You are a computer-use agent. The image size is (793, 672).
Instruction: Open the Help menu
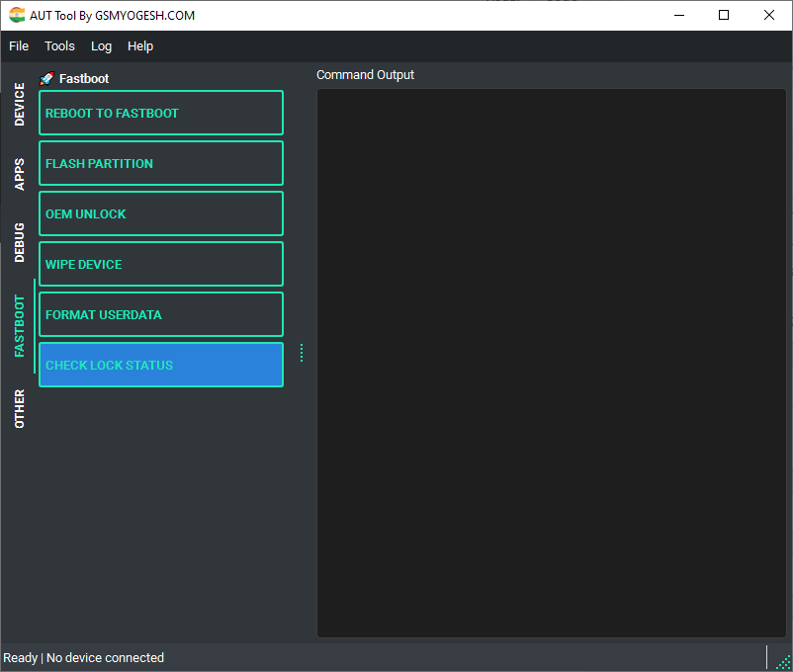tap(140, 45)
